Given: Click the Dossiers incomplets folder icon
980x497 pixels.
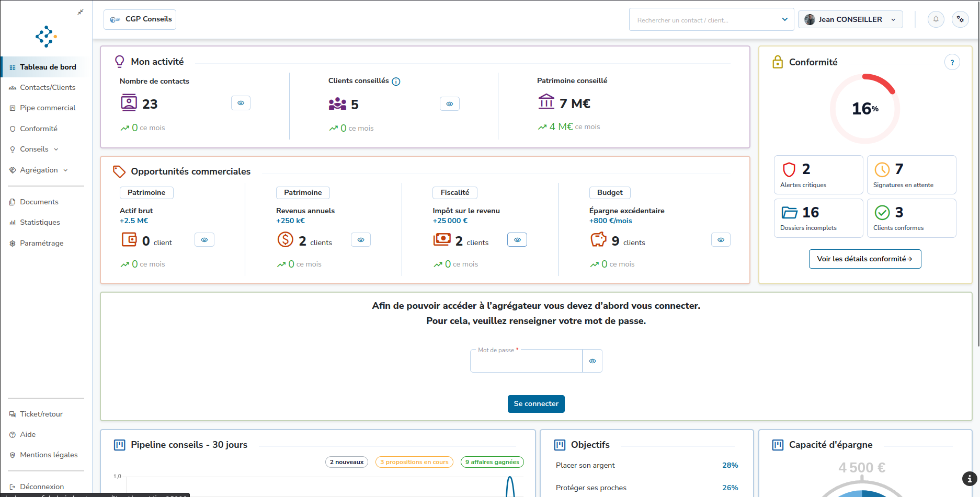Looking at the screenshot, I should pyautogui.click(x=789, y=213).
